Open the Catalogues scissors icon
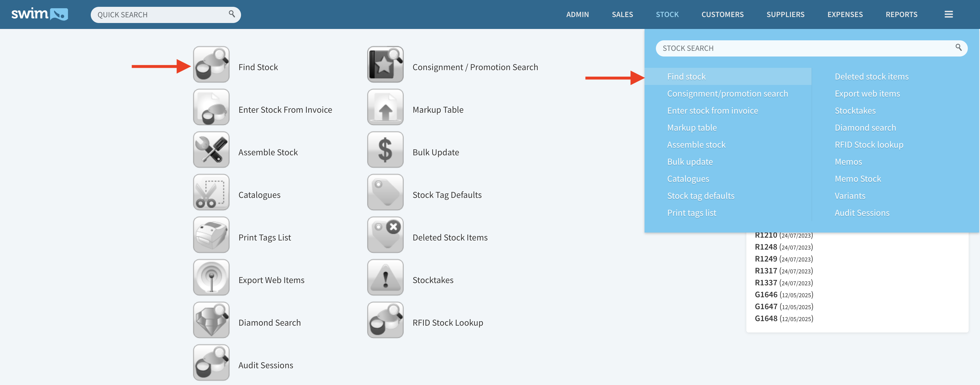This screenshot has width=980, height=385. tap(211, 193)
